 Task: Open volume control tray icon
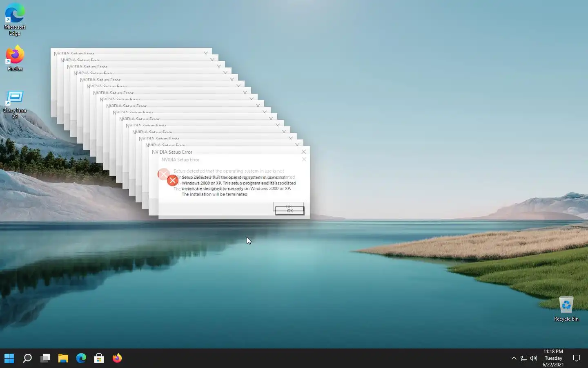(x=534, y=358)
